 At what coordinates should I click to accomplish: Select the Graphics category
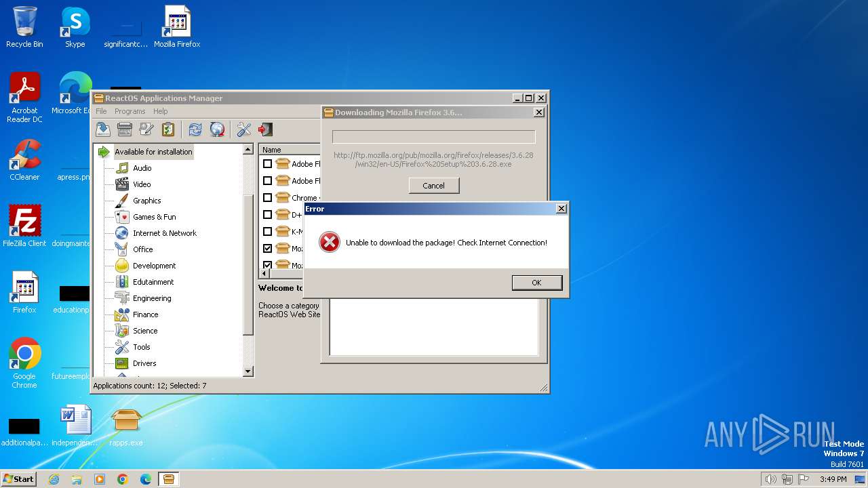point(146,201)
